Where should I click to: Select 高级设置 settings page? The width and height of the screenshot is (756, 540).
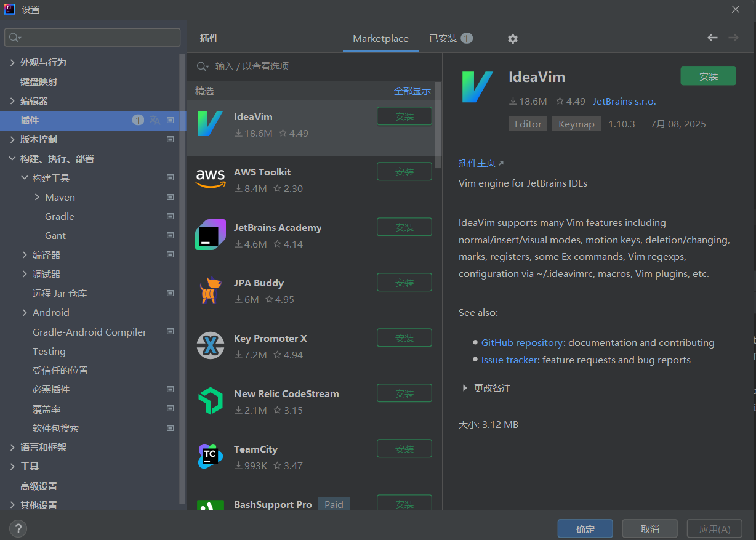(x=39, y=486)
